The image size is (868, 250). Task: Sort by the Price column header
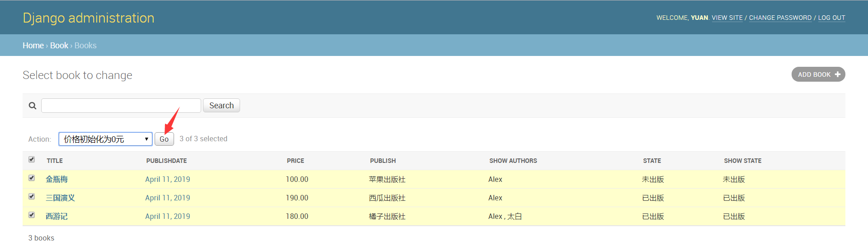tap(295, 161)
